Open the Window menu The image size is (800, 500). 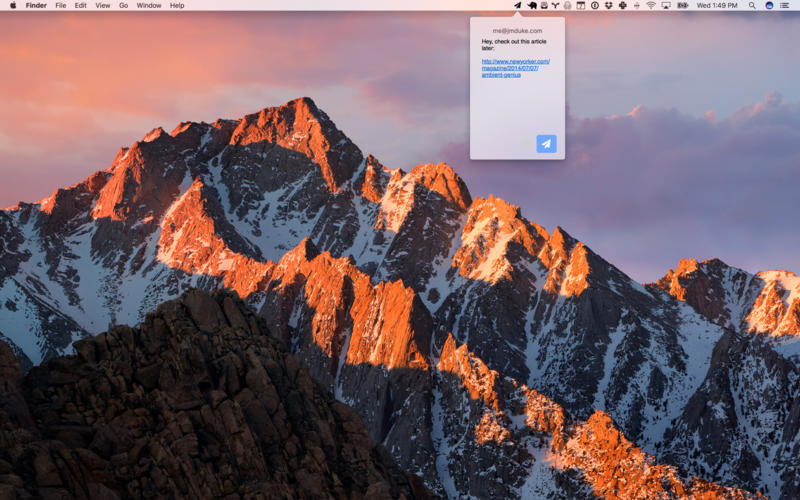click(x=149, y=5)
